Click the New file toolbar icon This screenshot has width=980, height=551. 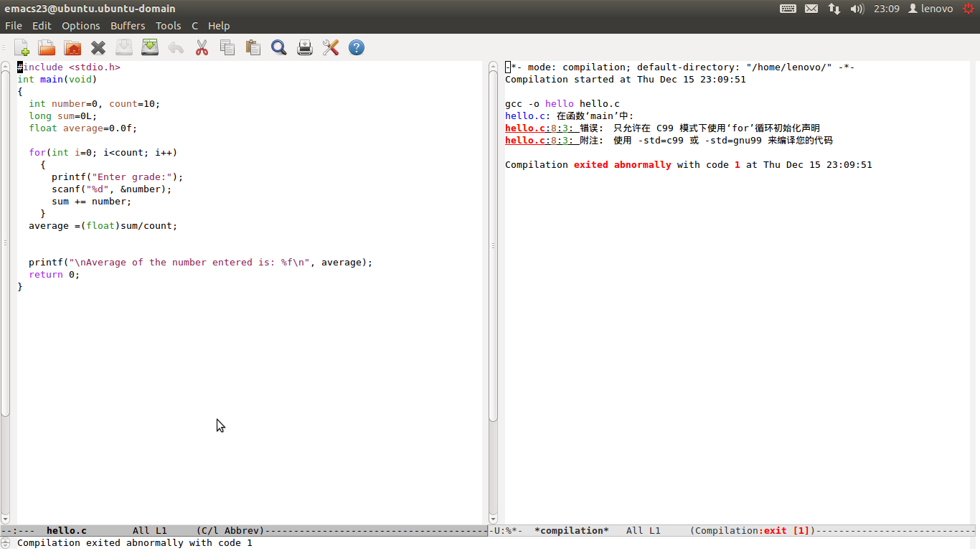pyautogui.click(x=22, y=48)
